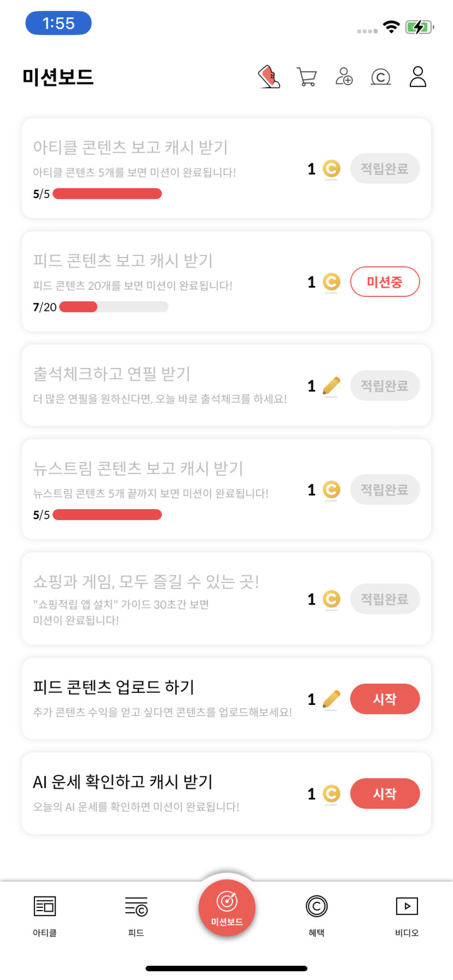Tap the pencil icon in 피드 콘텐츠 업로드 mission

tap(331, 699)
